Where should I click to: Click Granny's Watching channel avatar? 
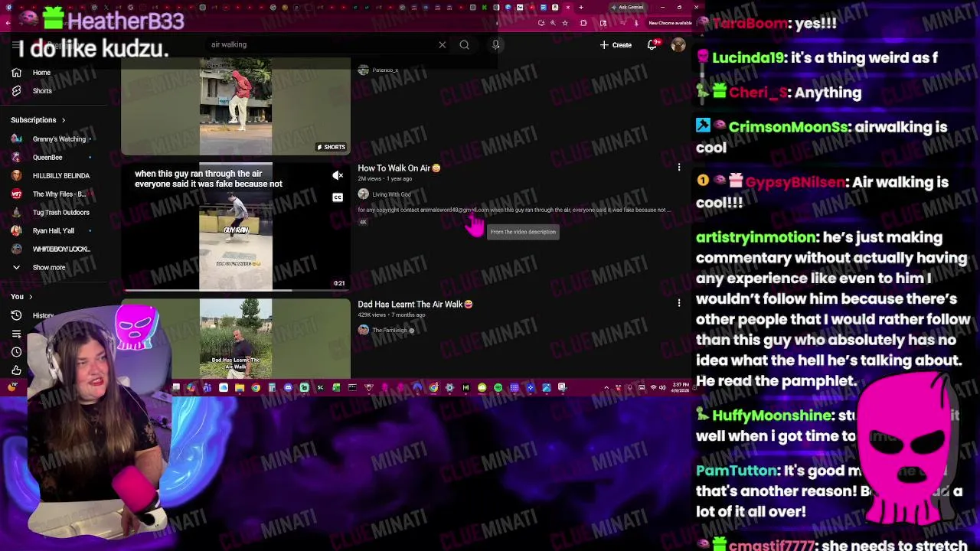coord(16,139)
